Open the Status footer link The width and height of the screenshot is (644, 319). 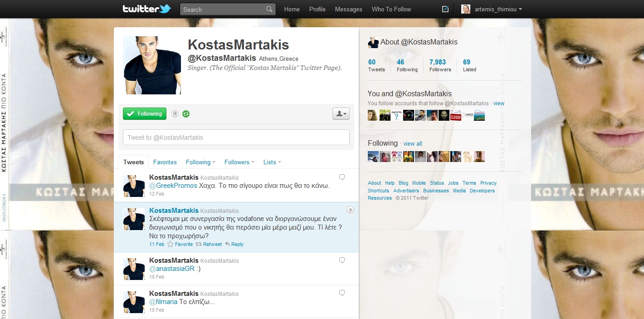pyautogui.click(x=437, y=183)
